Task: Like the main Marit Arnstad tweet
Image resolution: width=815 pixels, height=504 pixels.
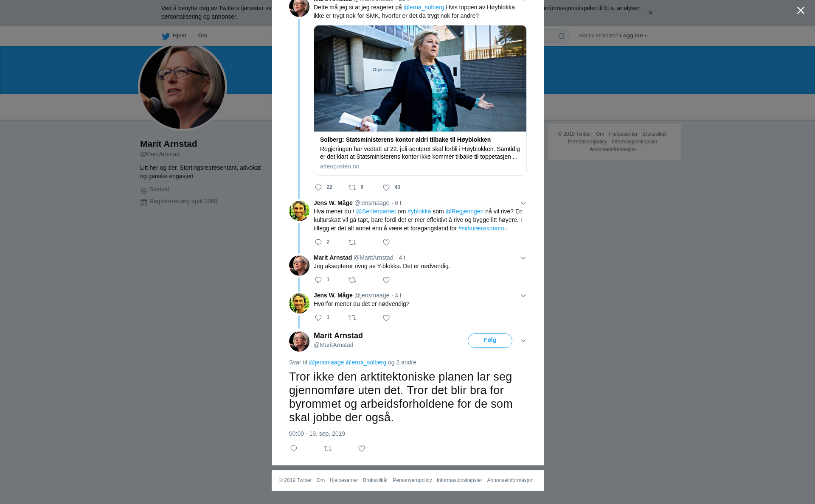Action: (362, 448)
